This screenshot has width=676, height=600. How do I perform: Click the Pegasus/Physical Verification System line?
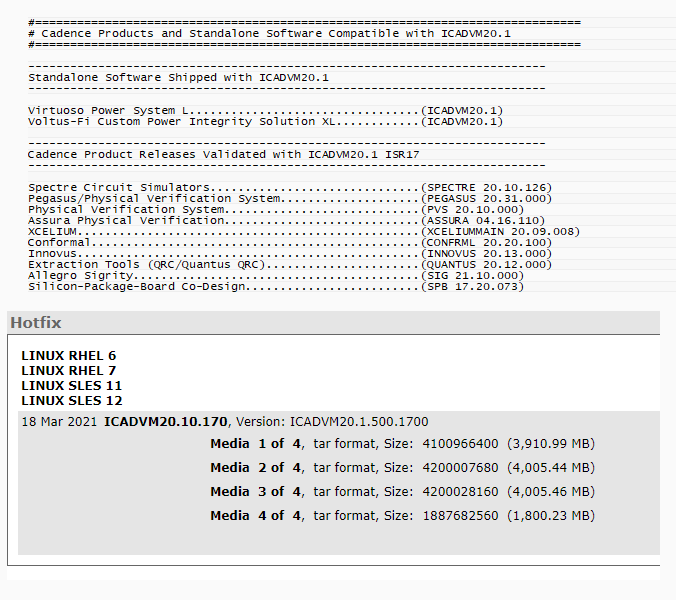[x=290, y=199]
